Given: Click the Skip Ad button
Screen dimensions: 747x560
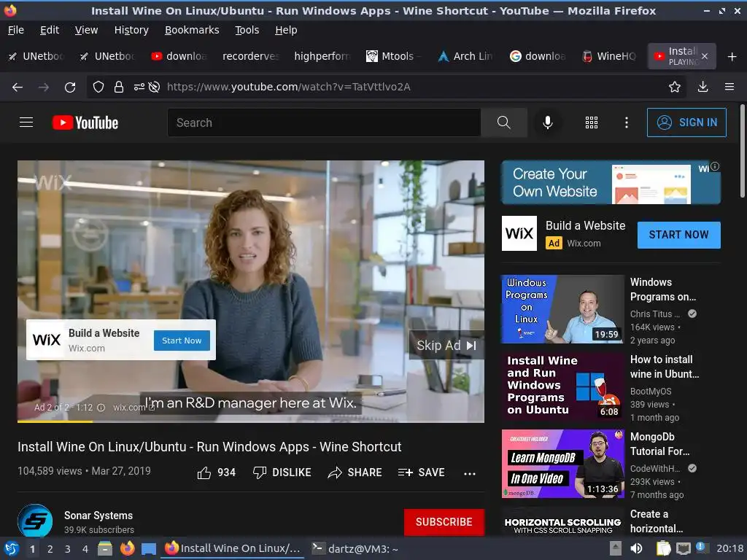Looking at the screenshot, I should (446, 345).
